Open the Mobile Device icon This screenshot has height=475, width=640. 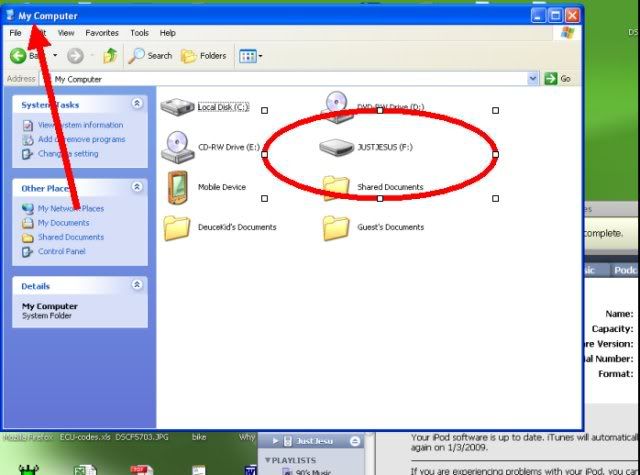click(x=178, y=186)
